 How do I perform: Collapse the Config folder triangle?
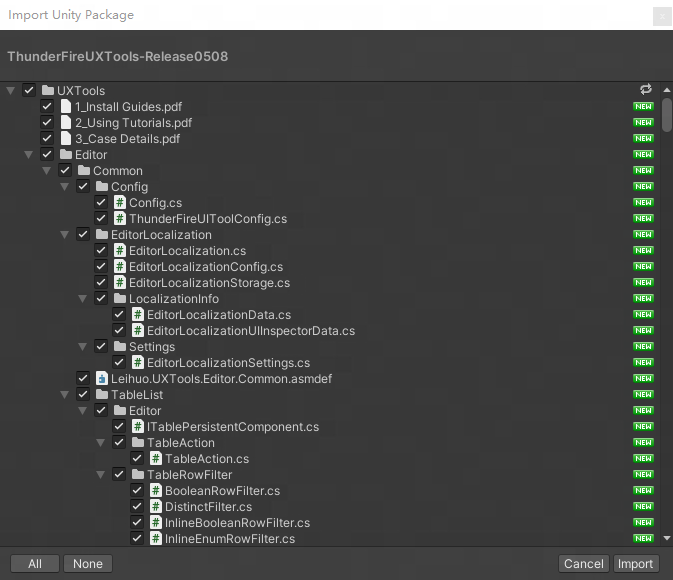(x=65, y=186)
